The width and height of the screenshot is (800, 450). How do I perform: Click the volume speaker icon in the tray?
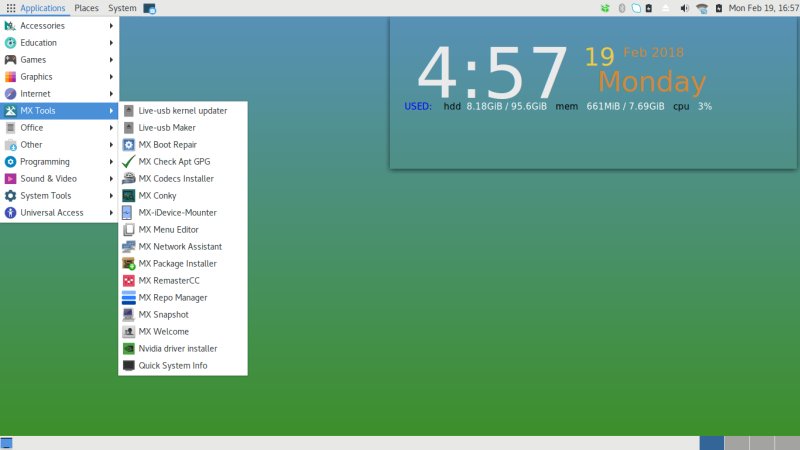tap(684, 8)
